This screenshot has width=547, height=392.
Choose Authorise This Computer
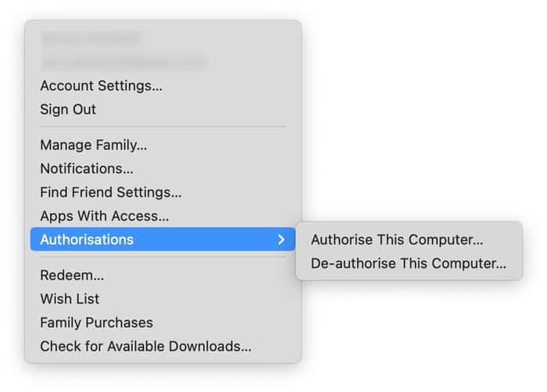pos(397,240)
